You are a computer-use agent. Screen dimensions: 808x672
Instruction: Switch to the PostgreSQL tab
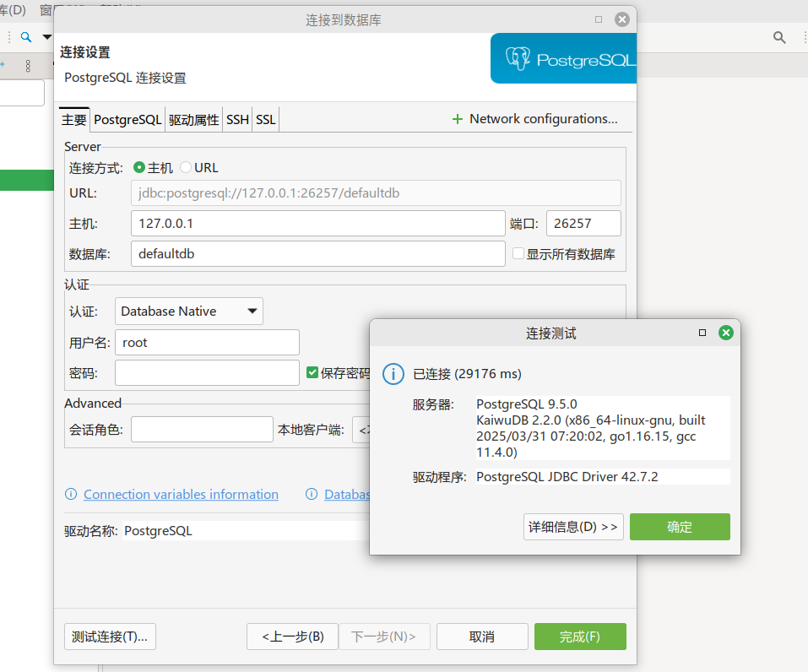point(127,120)
